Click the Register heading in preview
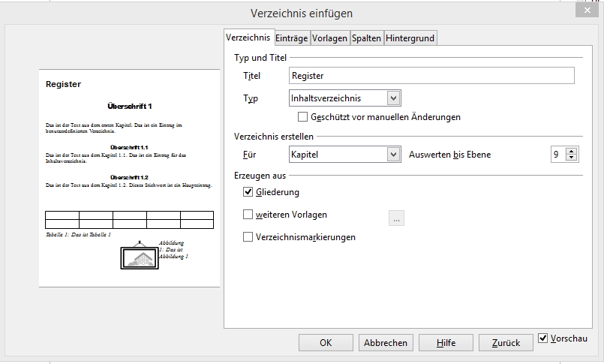 tap(63, 84)
